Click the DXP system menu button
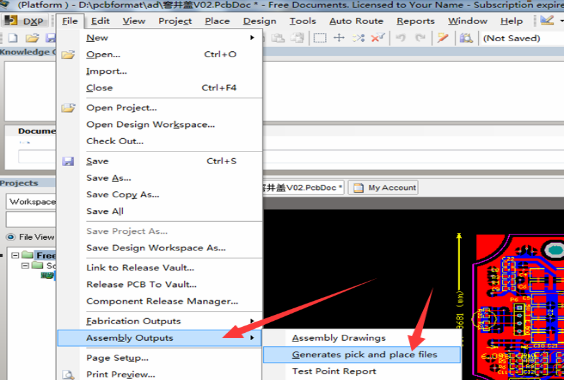The height and width of the screenshot is (380, 565). click(25, 21)
